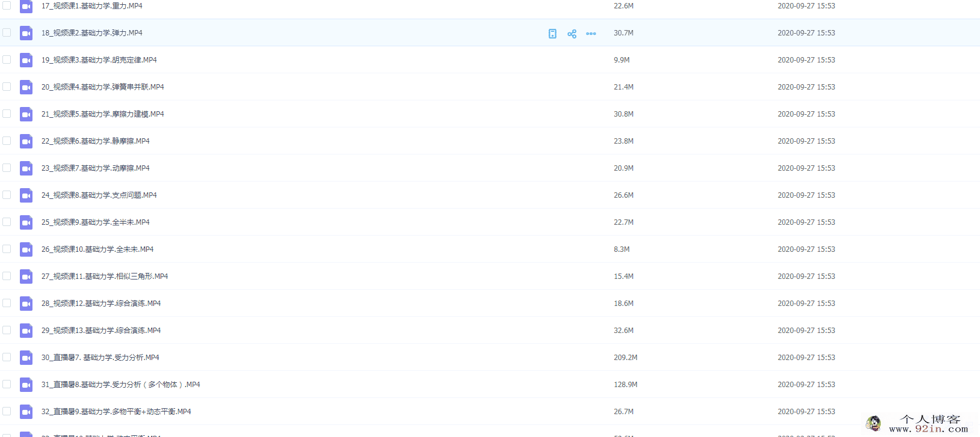Select checkbox of 25_视频课9 row
Viewport: 980px width, 437px height.
pos(7,222)
